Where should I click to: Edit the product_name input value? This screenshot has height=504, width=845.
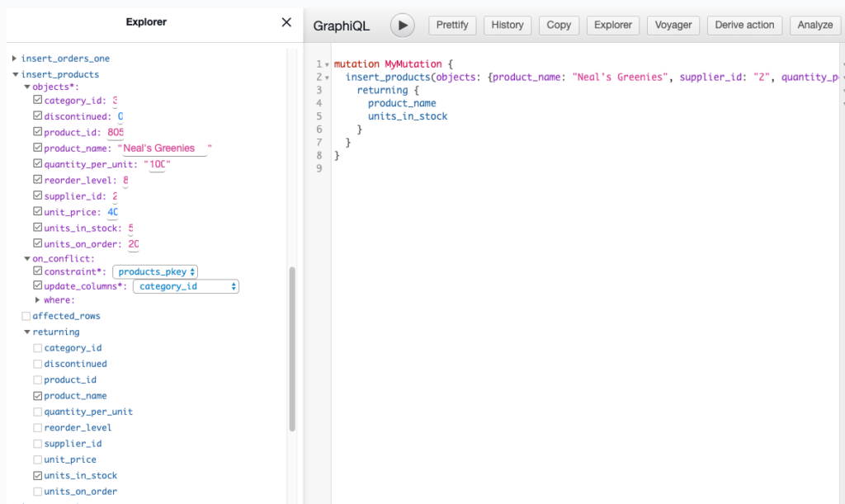click(163, 148)
